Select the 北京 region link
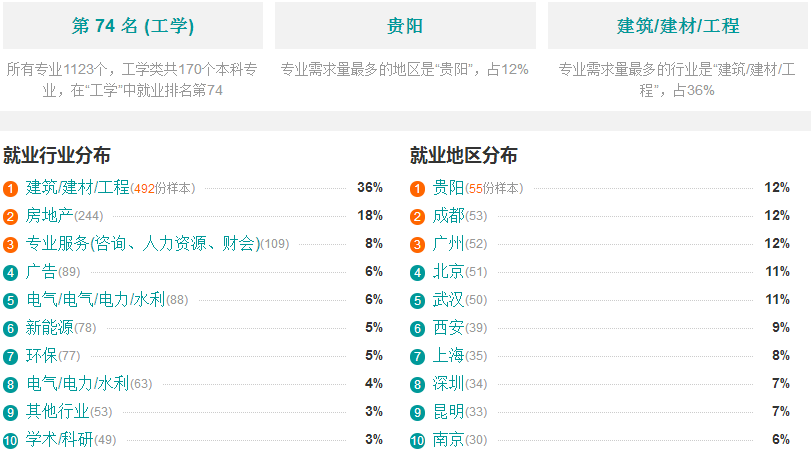 [448, 271]
